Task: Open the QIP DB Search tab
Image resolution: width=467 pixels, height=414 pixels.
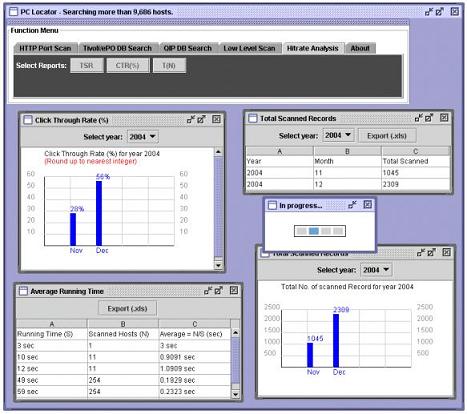Action: click(x=188, y=48)
